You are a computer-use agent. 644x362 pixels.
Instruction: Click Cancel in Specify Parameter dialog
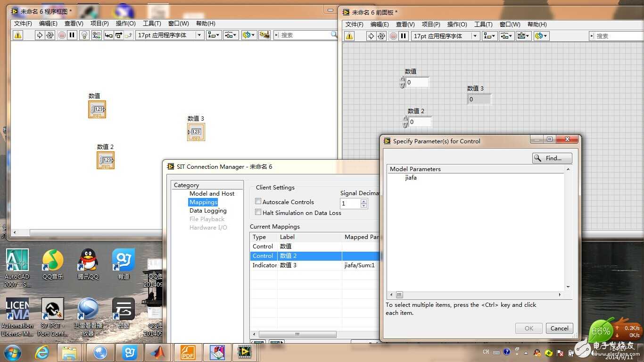pos(559,329)
